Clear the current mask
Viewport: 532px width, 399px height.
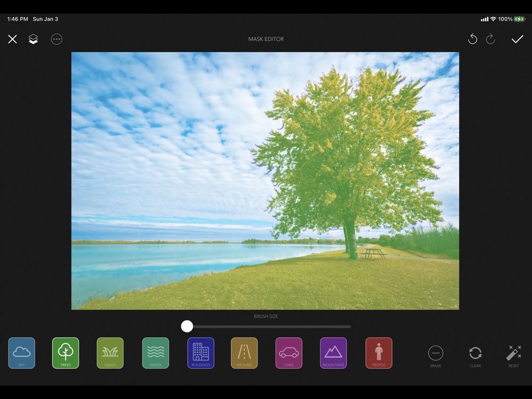pyautogui.click(x=475, y=356)
